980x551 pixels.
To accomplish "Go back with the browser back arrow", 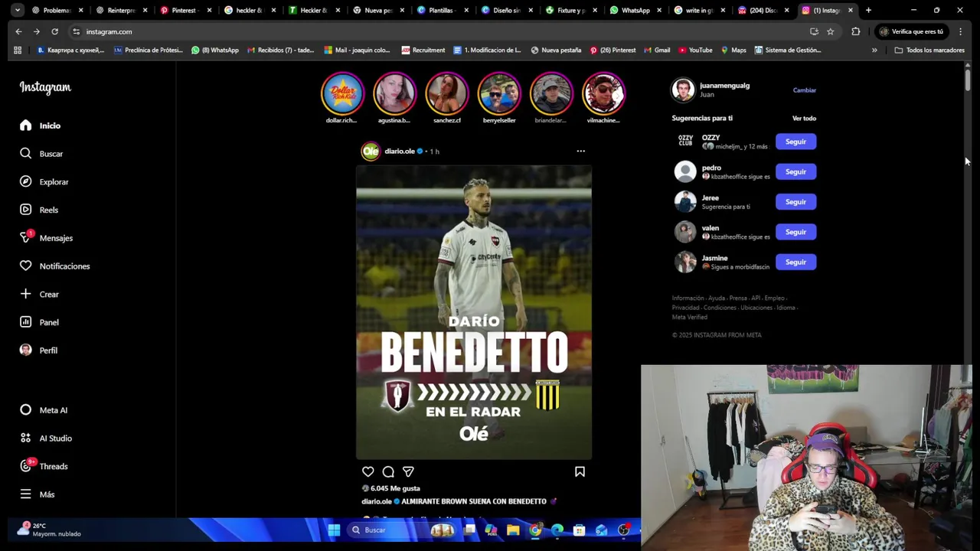I will [18, 31].
